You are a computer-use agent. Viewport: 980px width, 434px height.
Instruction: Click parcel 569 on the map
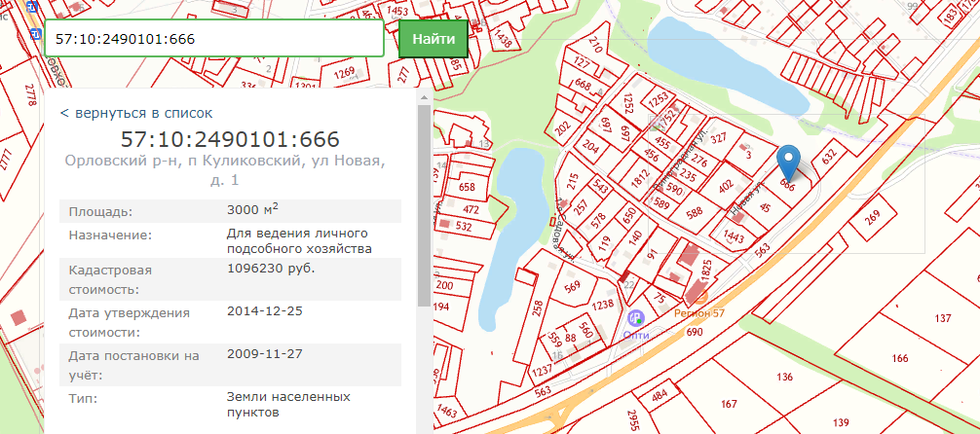point(571,287)
